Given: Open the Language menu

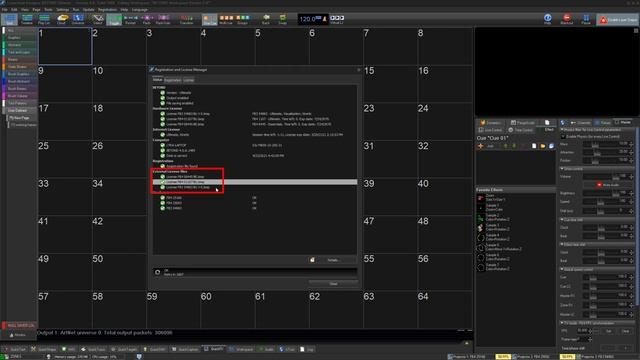Looking at the screenshot, I should [140, 9].
